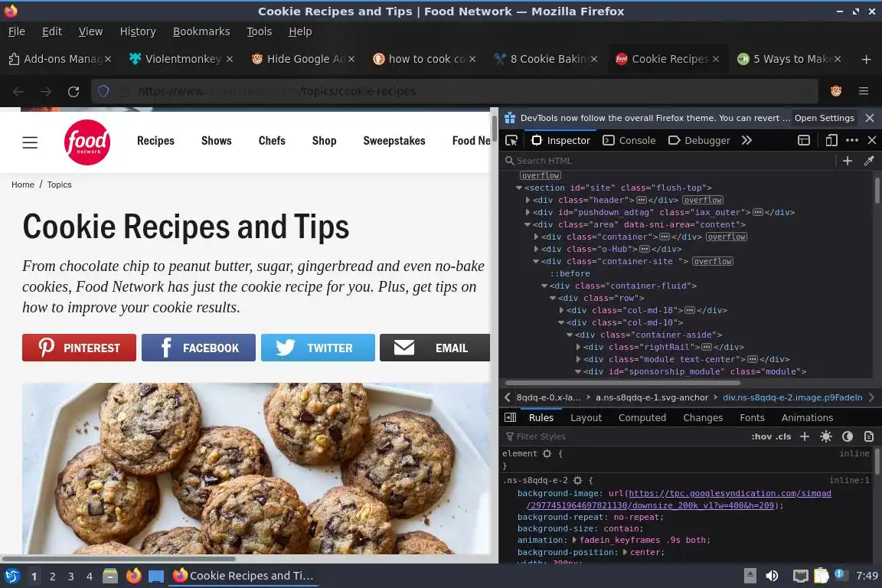Toggle overflow badge on container-site div

coord(713,261)
